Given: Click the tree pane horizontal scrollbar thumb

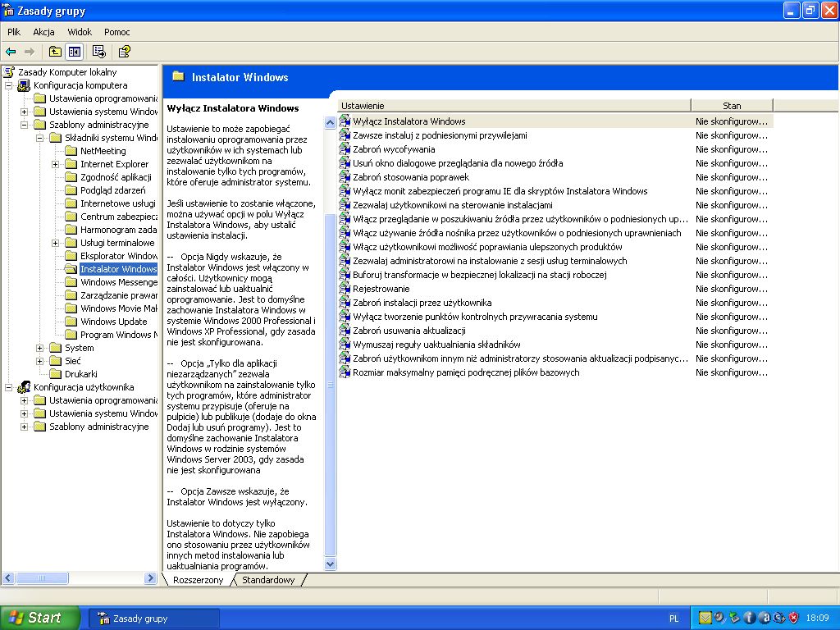Looking at the screenshot, I should pyautogui.click(x=42, y=578).
